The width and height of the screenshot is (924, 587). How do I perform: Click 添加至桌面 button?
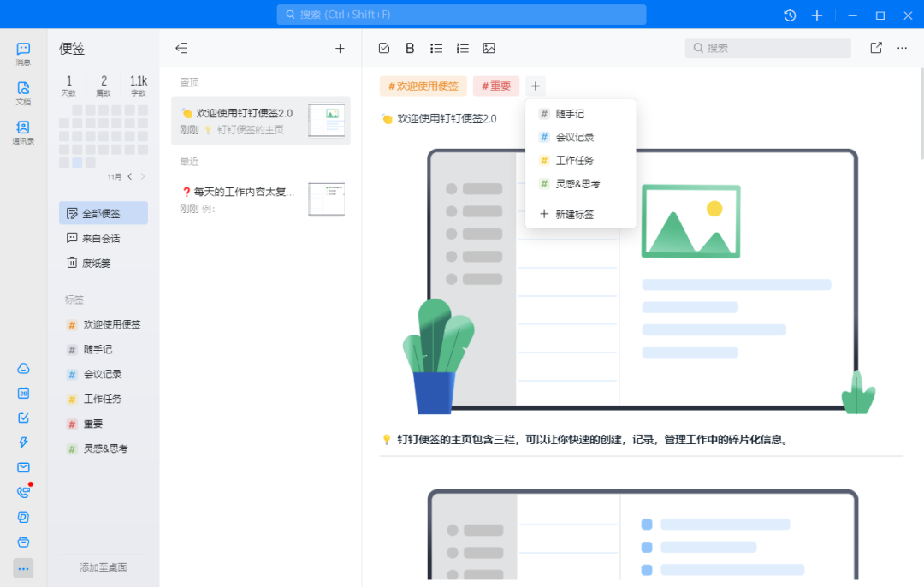pyautogui.click(x=104, y=567)
